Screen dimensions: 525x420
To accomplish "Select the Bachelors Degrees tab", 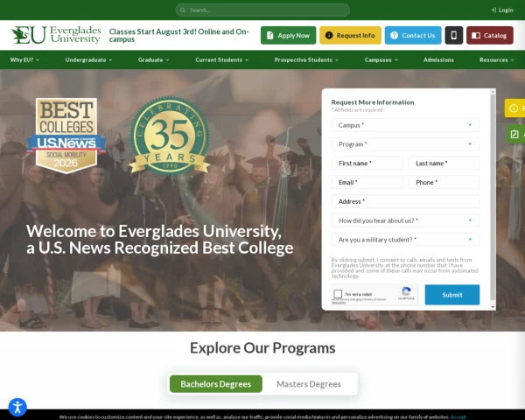I will [216, 384].
